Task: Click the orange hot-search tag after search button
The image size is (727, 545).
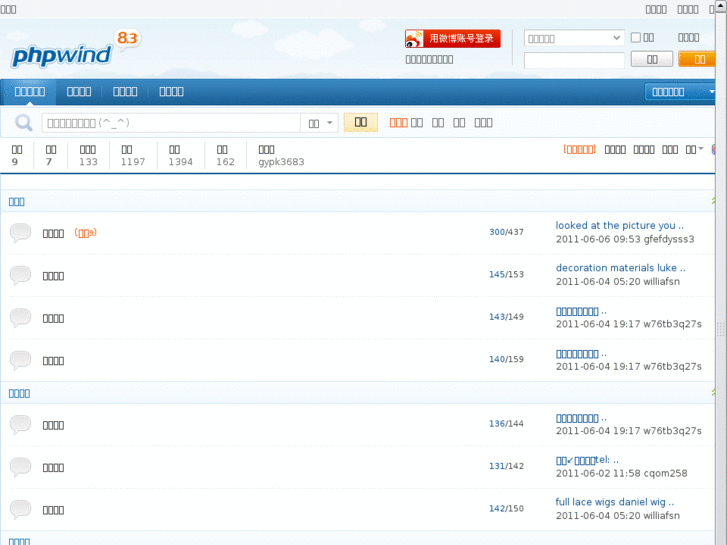Action: (x=398, y=122)
